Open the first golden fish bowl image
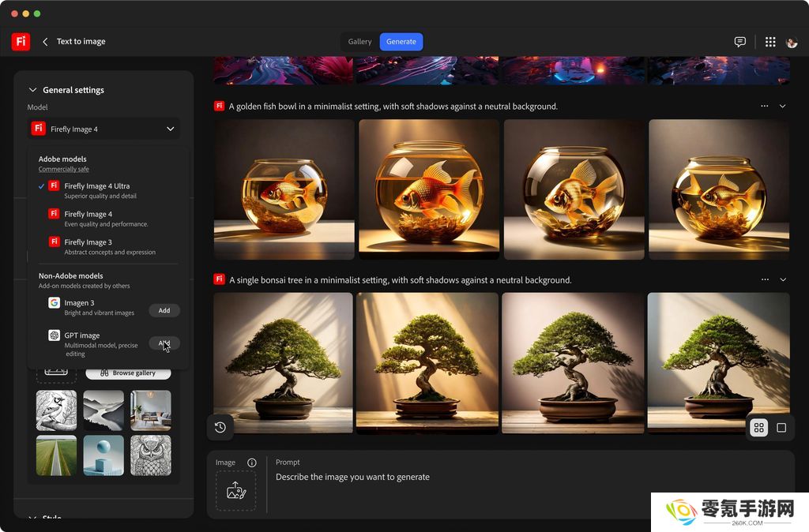Image resolution: width=809 pixels, height=532 pixels. click(284, 189)
